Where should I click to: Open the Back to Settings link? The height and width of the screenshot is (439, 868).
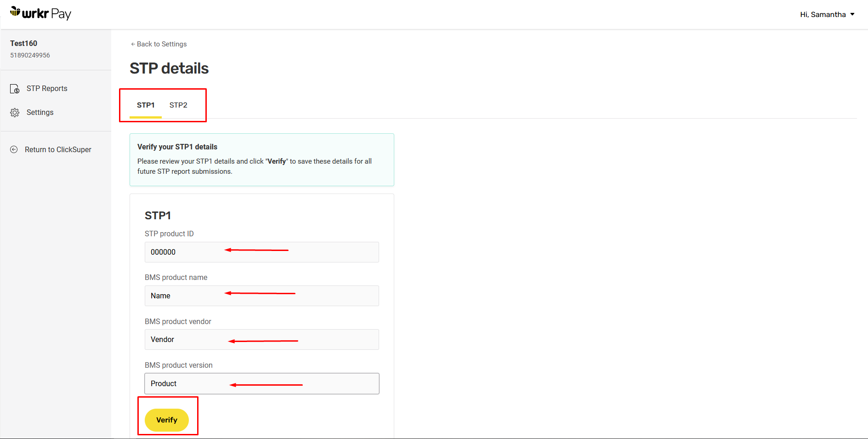coord(161,44)
